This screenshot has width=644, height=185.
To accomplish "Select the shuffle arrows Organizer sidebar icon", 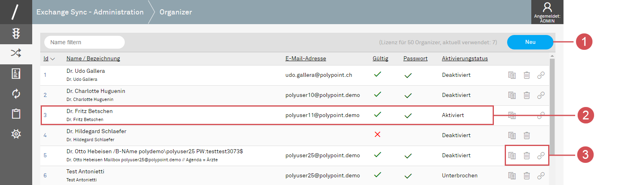I will 16,53.
